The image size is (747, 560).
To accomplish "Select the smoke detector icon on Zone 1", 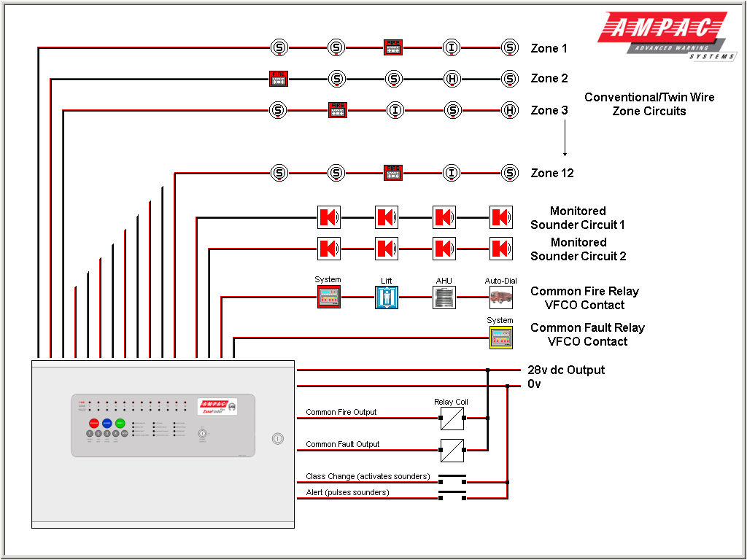I will coord(278,47).
